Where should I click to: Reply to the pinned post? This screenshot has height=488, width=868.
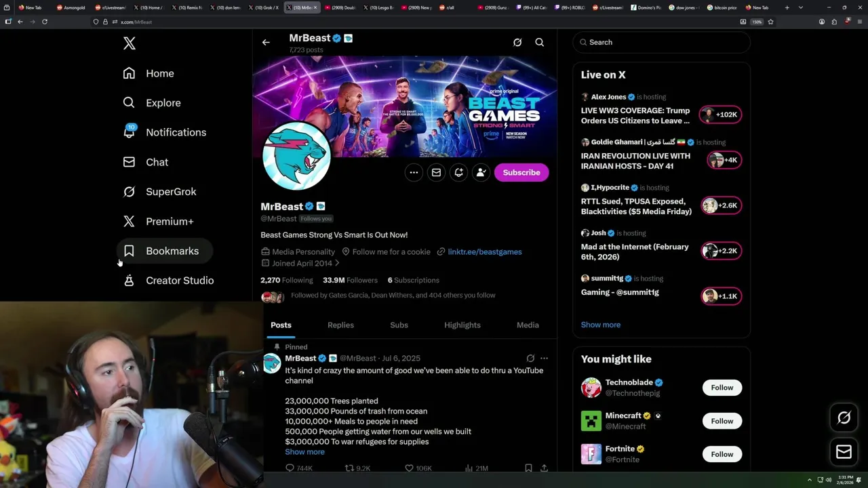point(298,468)
